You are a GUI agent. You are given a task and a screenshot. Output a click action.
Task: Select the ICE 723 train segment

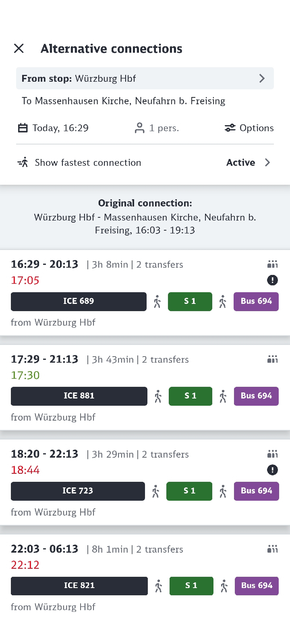(x=78, y=491)
